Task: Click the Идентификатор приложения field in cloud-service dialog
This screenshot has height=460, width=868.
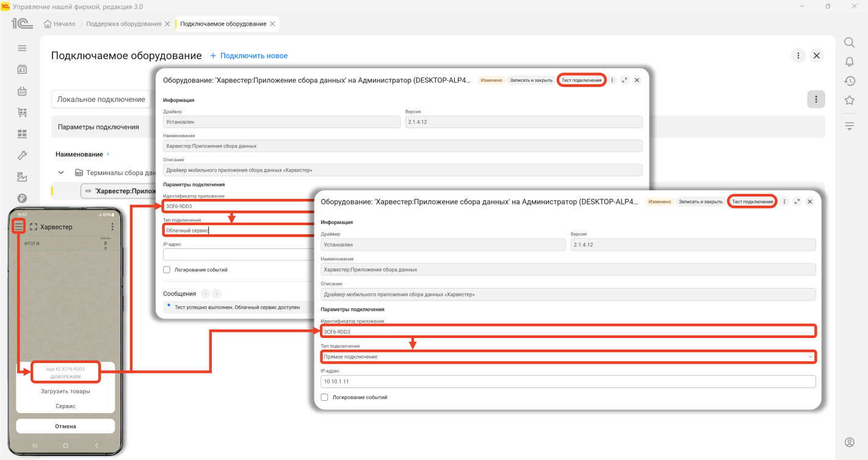Action: [239, 206]
